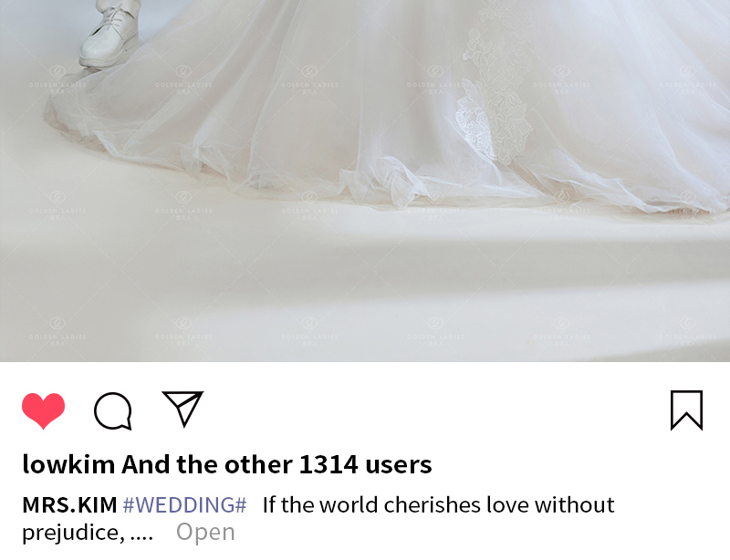
Task: Select the caption text about cherishing love
Action: (x=439, y=505)
